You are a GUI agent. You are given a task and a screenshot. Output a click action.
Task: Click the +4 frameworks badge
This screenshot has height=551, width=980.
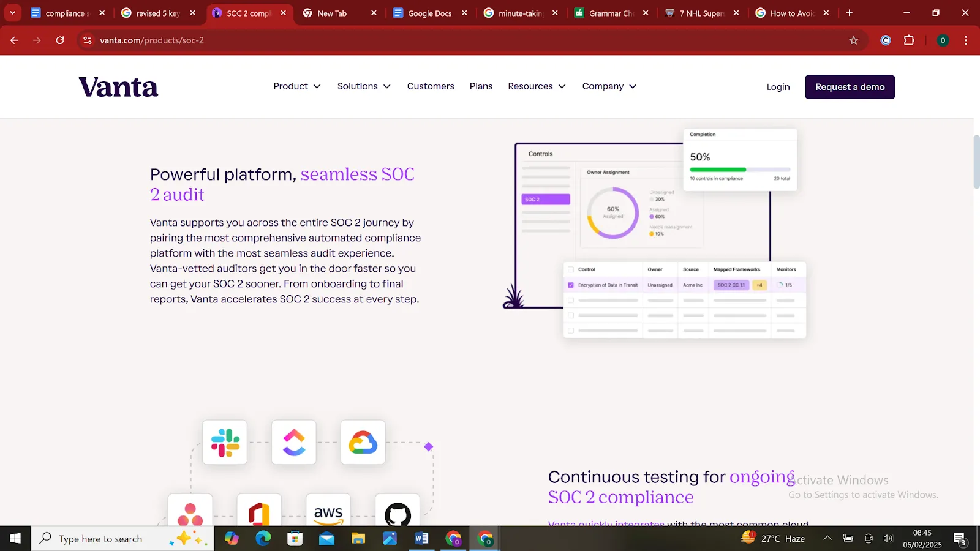click(759, 285)
